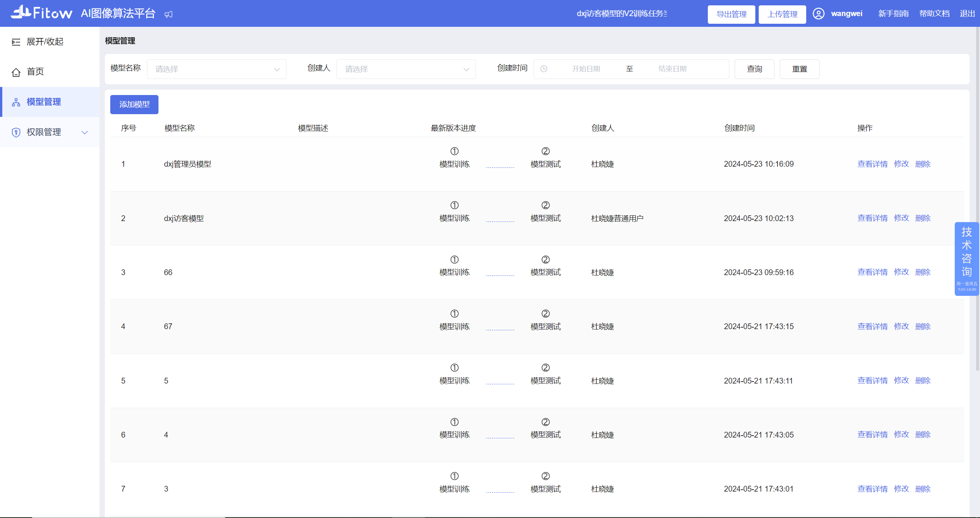This screenshot has width=980, height=518.
Task: Click step 1 circle for dxj访客模型
Action: [454, 205]
